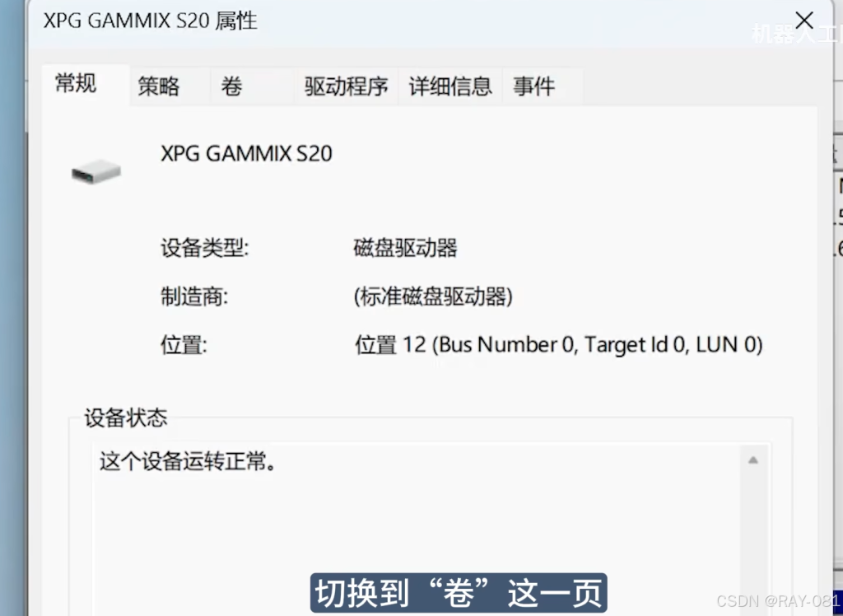Return to the 常规 tab
Viewport: 843px width, 616px height.
coord(76,85)
